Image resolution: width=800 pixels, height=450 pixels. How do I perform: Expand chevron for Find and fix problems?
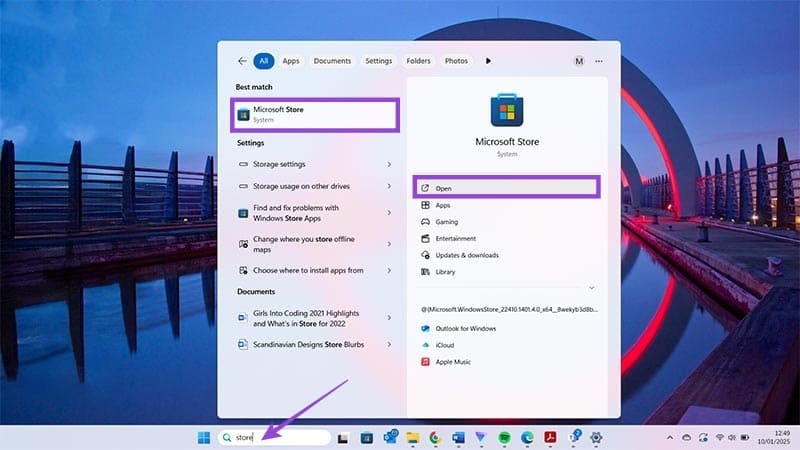(x=389, y=213)
